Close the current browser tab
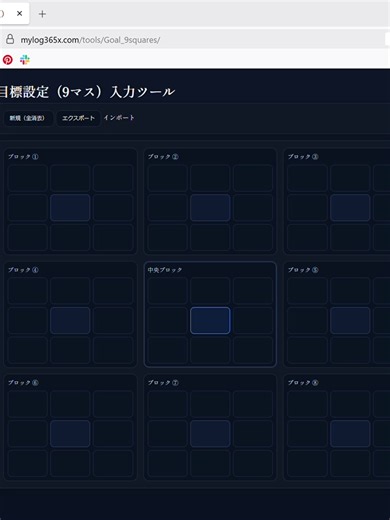390x520 pixels. point(20,14)
